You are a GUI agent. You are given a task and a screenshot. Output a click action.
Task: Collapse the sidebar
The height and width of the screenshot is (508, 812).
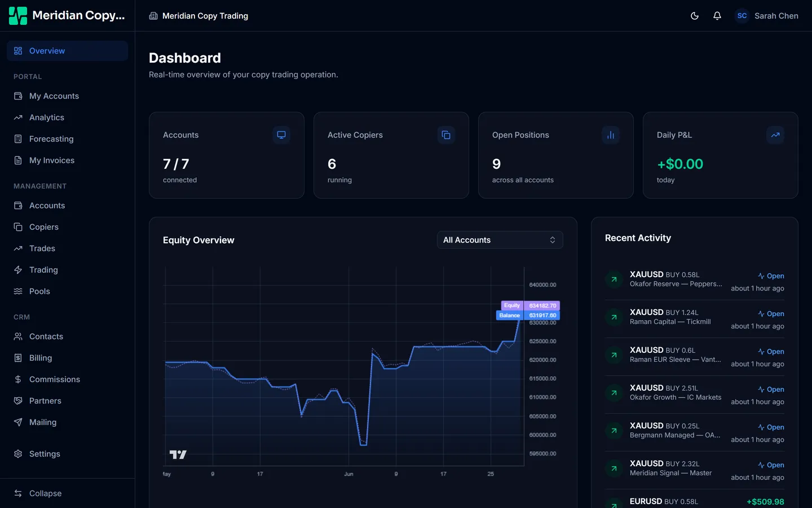click(x=68, y=493)
